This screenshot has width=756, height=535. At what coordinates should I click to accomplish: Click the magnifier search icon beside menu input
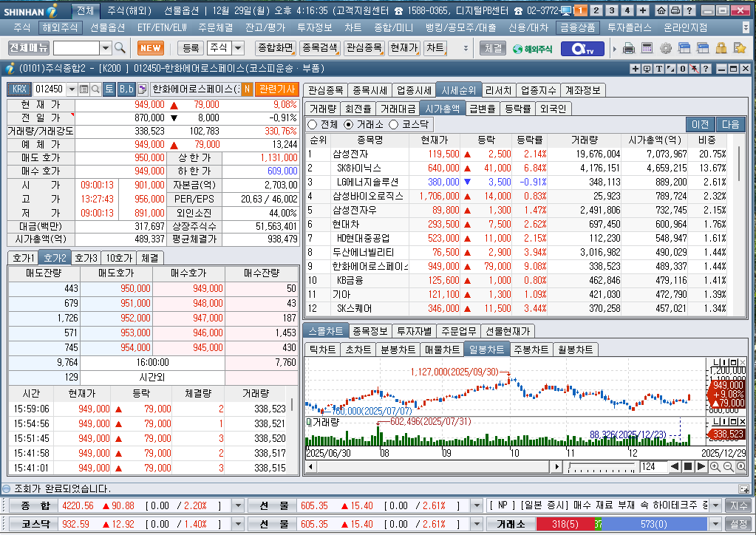coord(120,48)
